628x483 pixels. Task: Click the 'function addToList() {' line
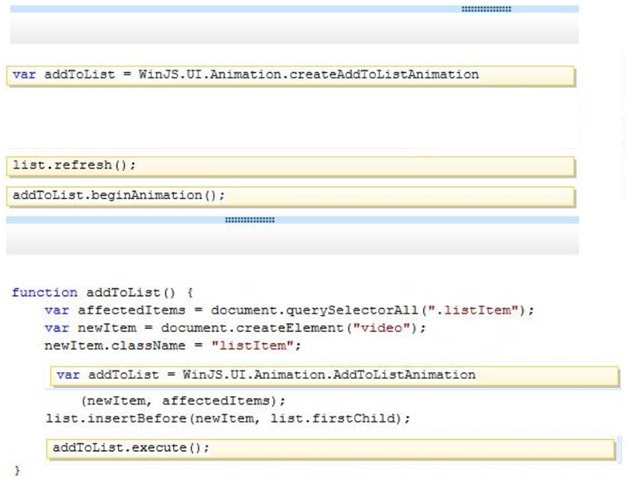tap(103, 293)
